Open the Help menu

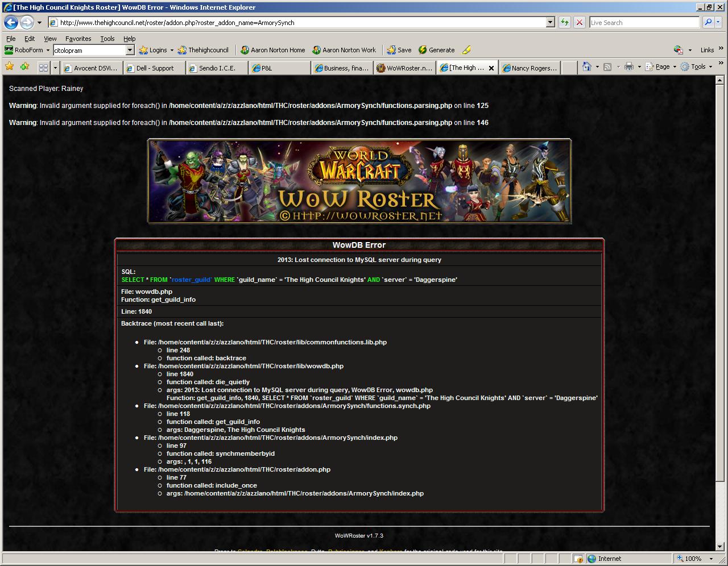pyautogui.click(x=130, y=39)
